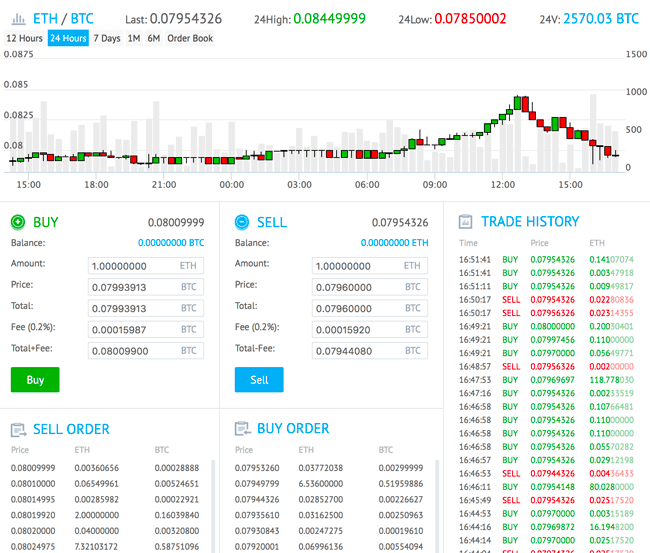Click the ETH column header in Buy Order
Viewport: 650px width, 553px height.
306,450
